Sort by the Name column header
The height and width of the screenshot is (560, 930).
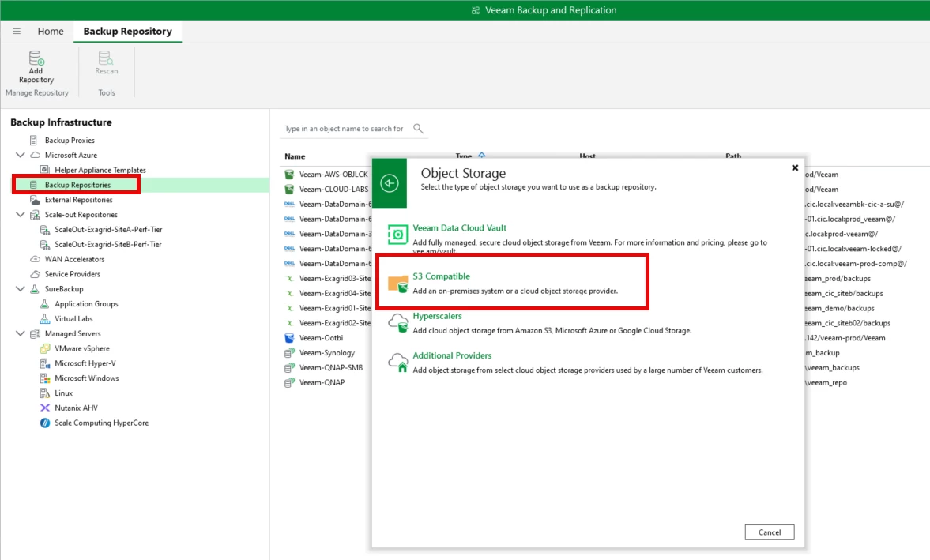pos(295,156)
